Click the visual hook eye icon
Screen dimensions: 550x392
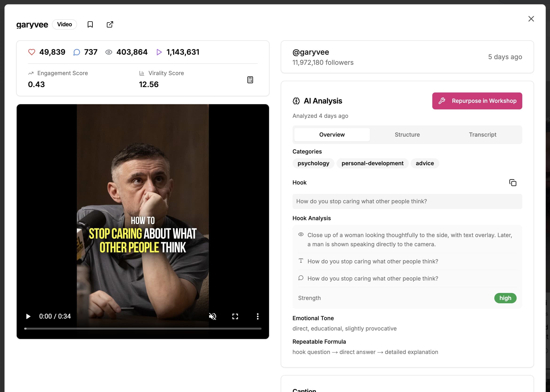pos(301,234)
